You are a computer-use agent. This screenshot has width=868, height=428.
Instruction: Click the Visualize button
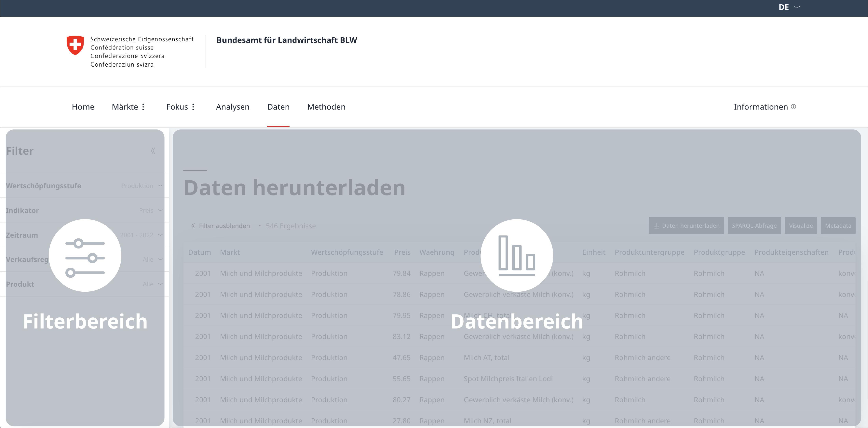tap(801, 226)
